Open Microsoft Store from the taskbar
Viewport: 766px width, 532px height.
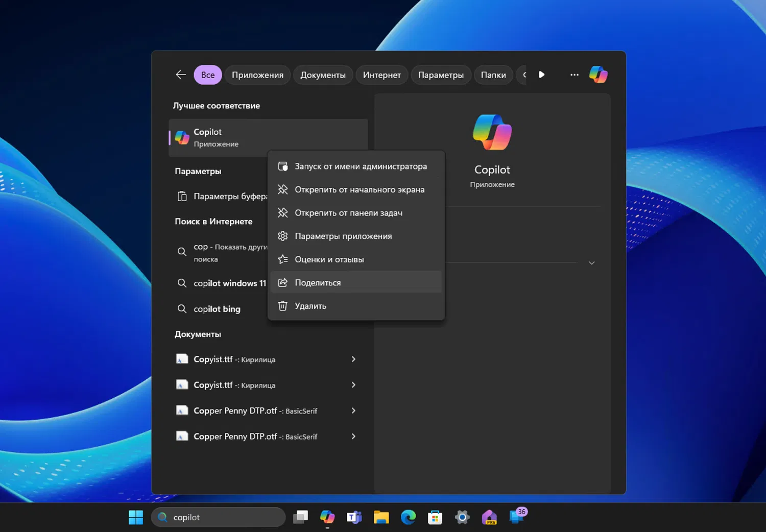(435, 517)
